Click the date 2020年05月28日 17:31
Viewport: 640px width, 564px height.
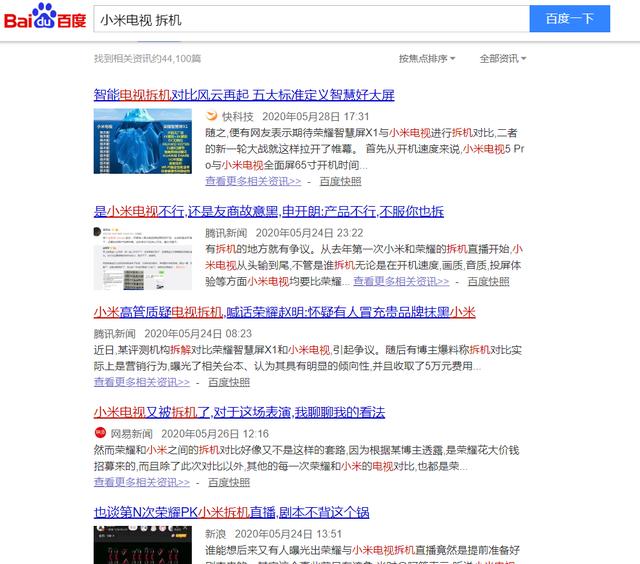316,117
